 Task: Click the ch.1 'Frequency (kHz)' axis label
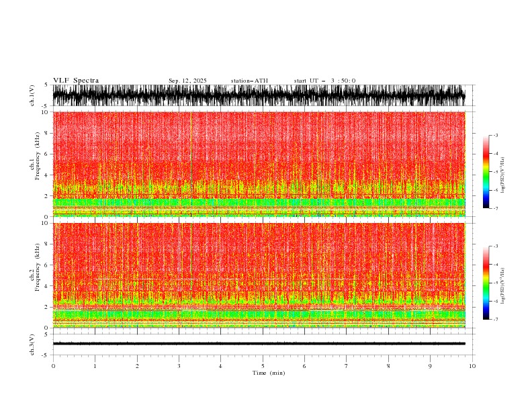point(38,156)
